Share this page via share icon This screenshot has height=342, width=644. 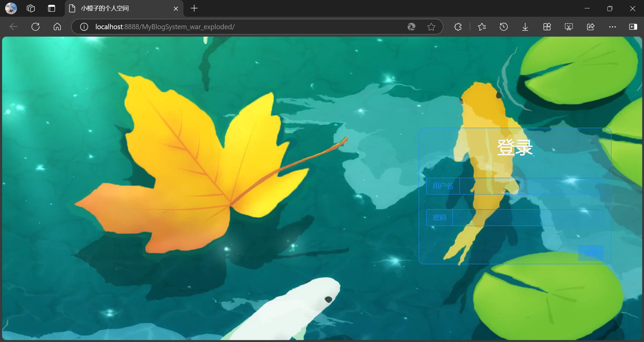point(591,27)
